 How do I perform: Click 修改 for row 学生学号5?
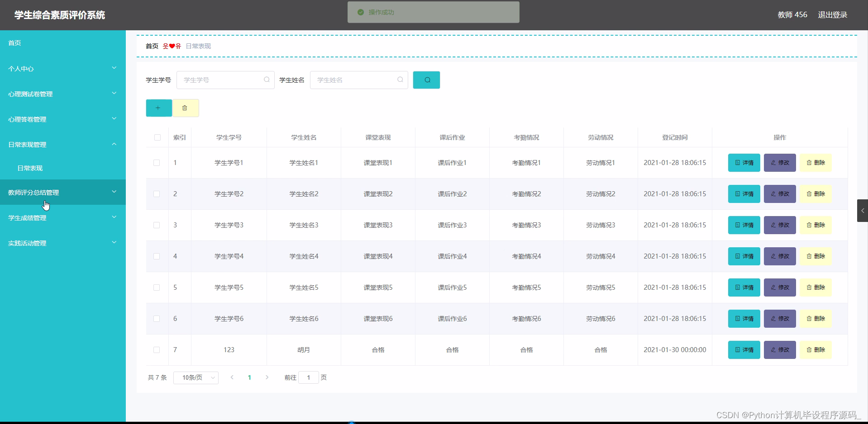click(780, 287)
